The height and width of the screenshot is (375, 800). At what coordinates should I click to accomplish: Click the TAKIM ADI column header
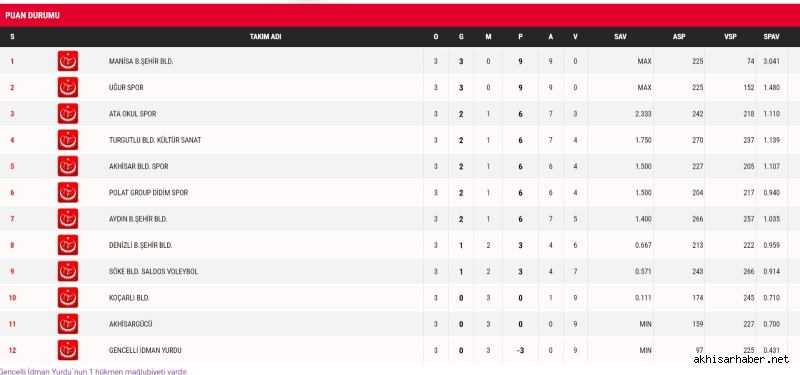(265, 37)
